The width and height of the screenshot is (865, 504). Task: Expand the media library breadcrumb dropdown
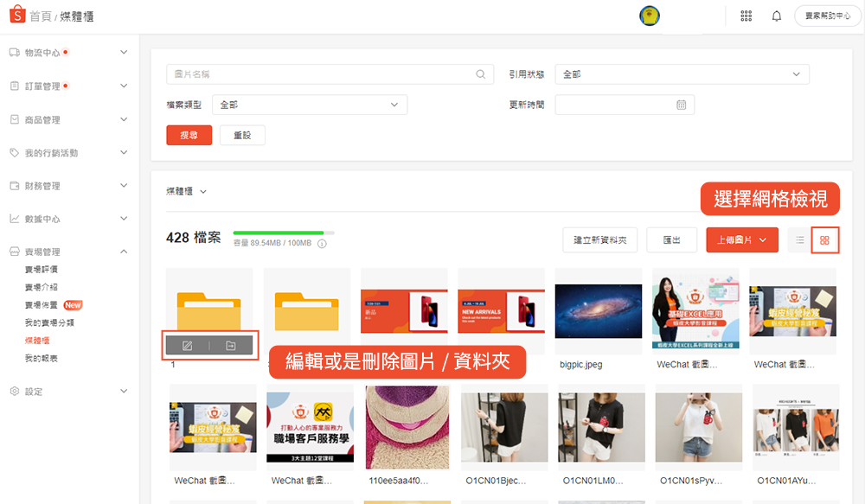203,191
